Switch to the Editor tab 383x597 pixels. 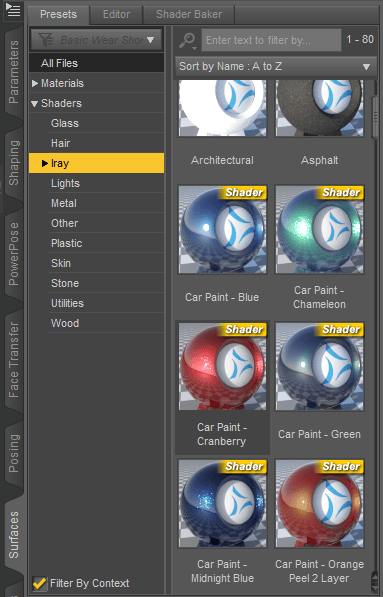[116, 14]
